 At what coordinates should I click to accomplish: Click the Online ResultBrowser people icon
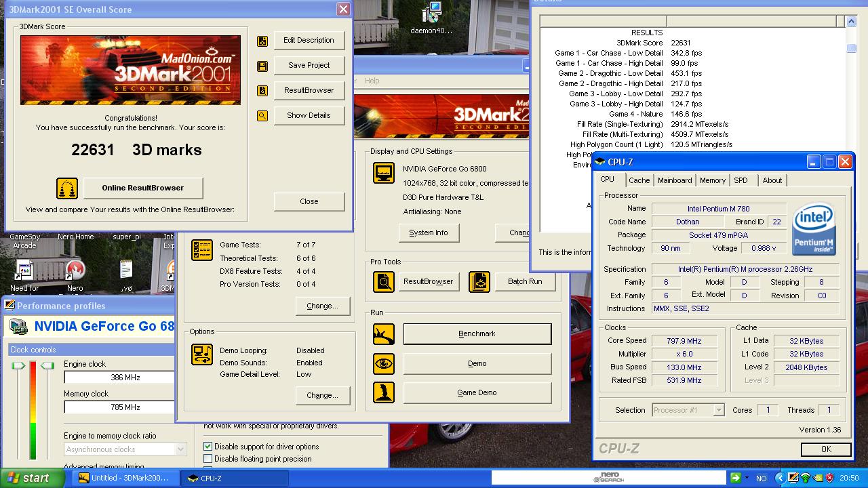point(67,188)
